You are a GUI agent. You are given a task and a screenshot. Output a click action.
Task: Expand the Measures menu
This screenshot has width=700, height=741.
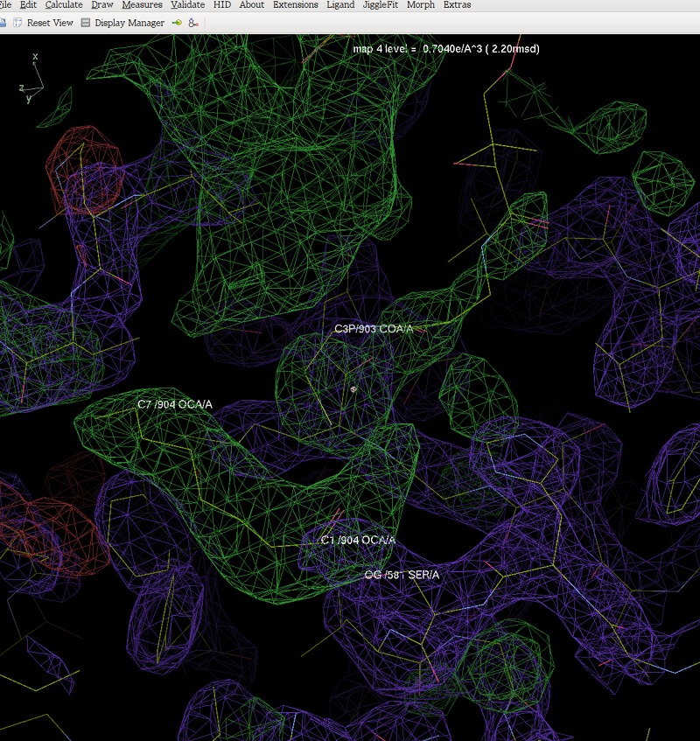pyautogui.click(x=142, y=5)
